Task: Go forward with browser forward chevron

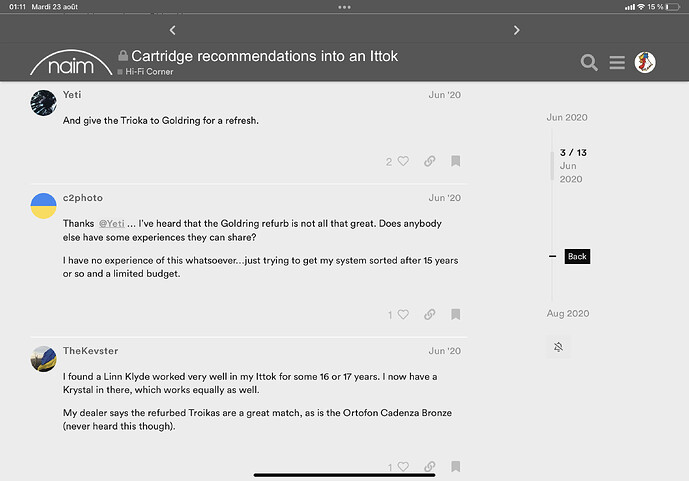Action: point(516,30)
